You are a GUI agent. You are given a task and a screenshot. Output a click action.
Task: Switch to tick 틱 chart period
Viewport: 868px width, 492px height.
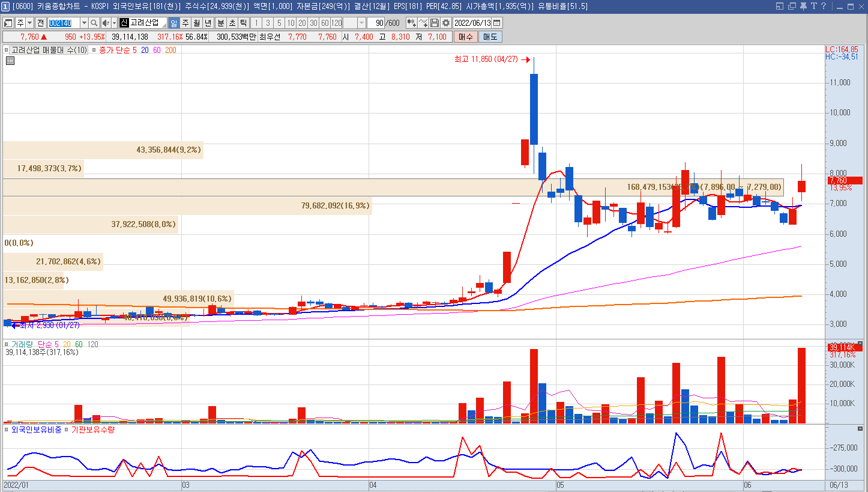(x=243, y=23)
